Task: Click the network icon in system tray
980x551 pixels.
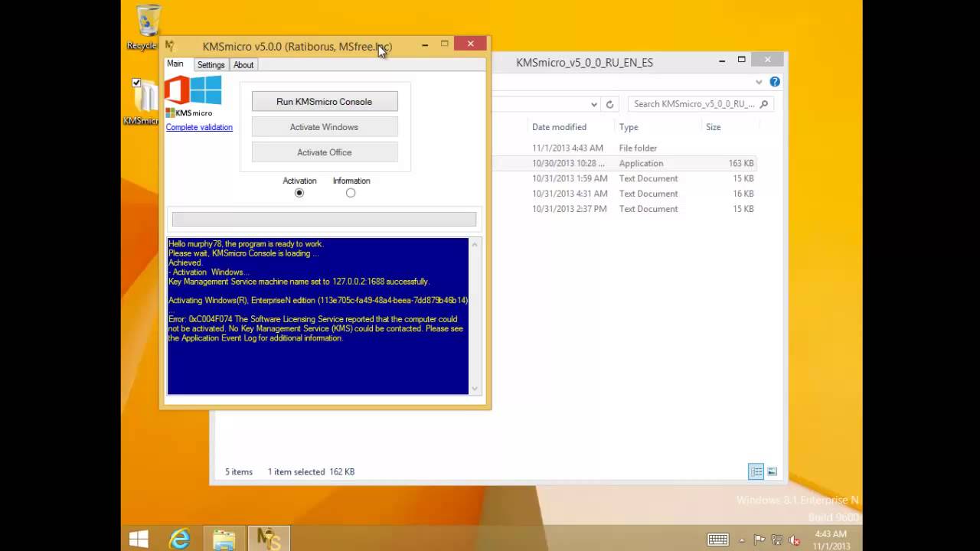Action: (777, 540)
